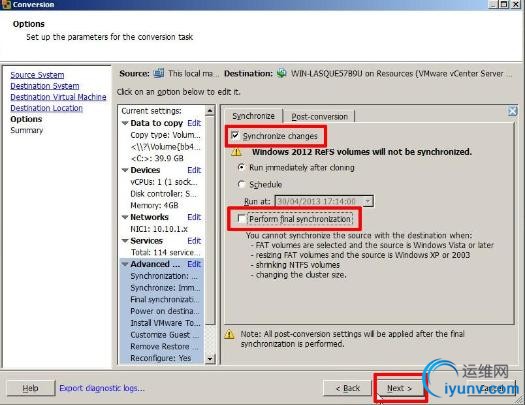The image size is (525, 405).
Task: Select the 'NIC1: 10.10.1.x' row
Action: click(x=159, y=229)
